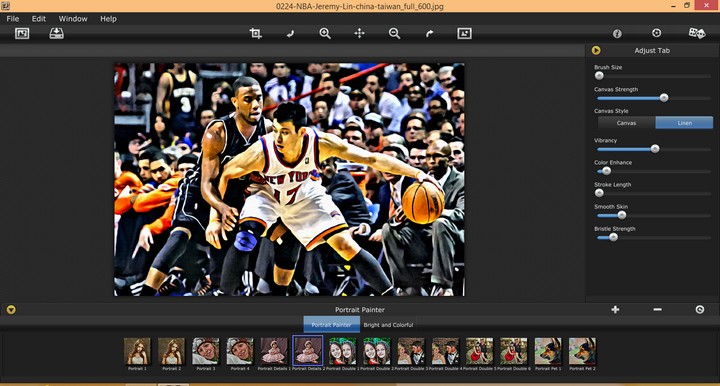Click the Color Enhance slider handle
720x386 pixels.
(x=607, y=171)
